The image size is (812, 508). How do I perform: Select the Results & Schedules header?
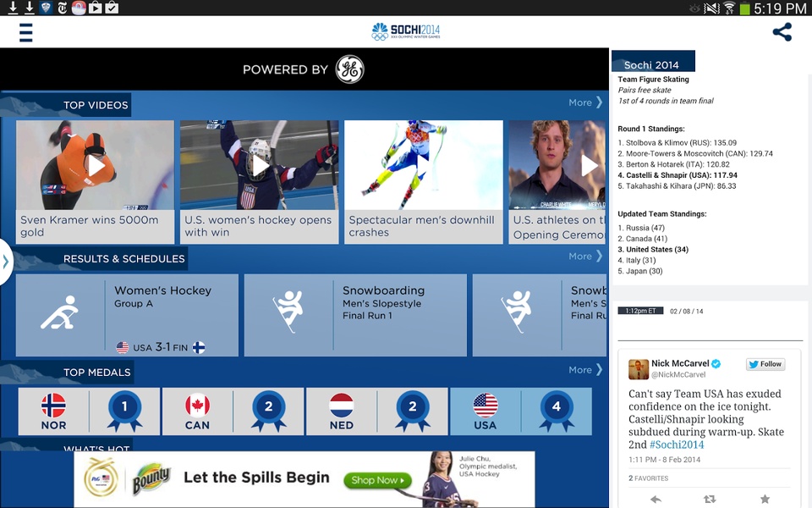(x=123, y=259)
